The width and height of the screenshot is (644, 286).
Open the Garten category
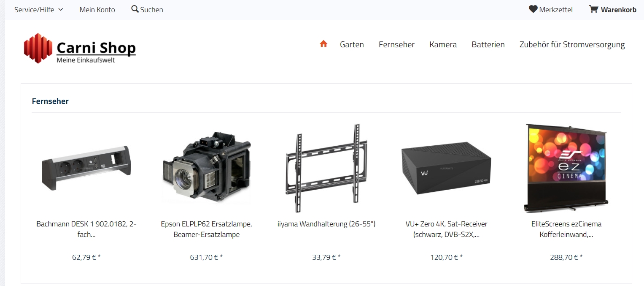[x=352, y=44]
